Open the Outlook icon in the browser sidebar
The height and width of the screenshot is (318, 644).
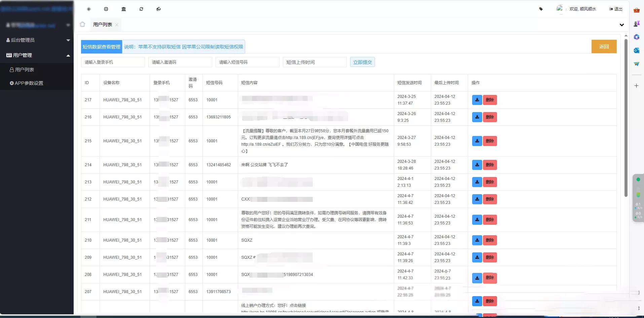[637, 50]
